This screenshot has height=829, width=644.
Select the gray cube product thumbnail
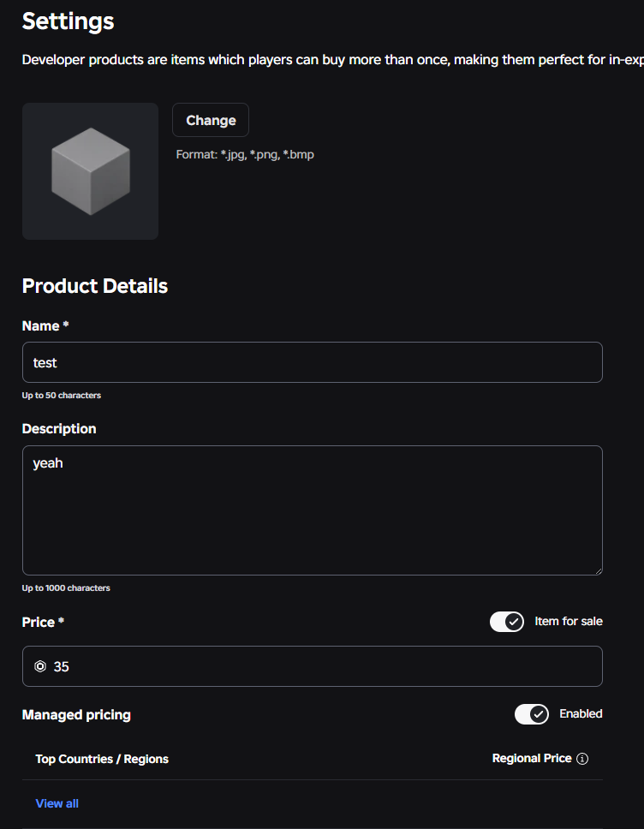(91, 171)
